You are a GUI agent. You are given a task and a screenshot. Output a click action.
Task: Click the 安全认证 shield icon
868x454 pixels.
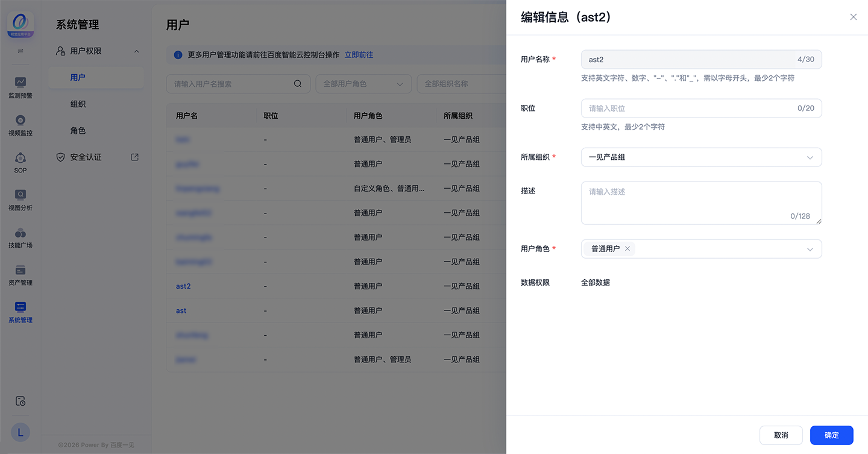point(60,157)
